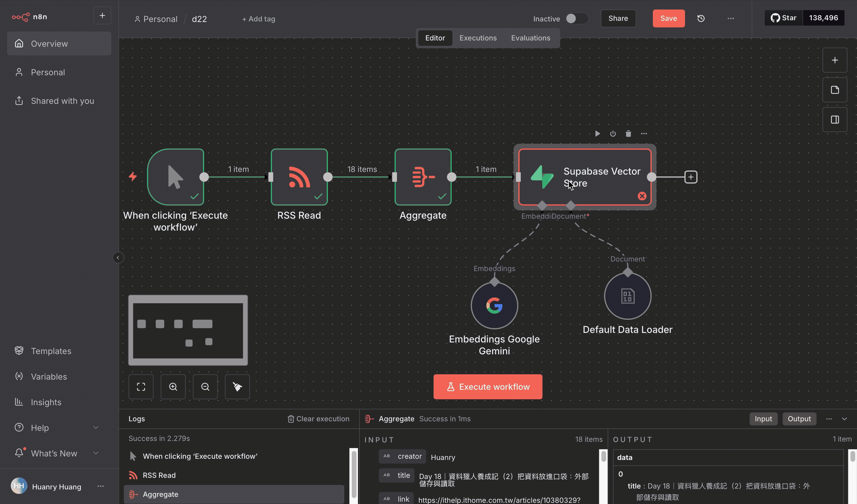The height and width of the screenshot is (504, 857).
Task: Click the Share button
Action: click(618, 18)
